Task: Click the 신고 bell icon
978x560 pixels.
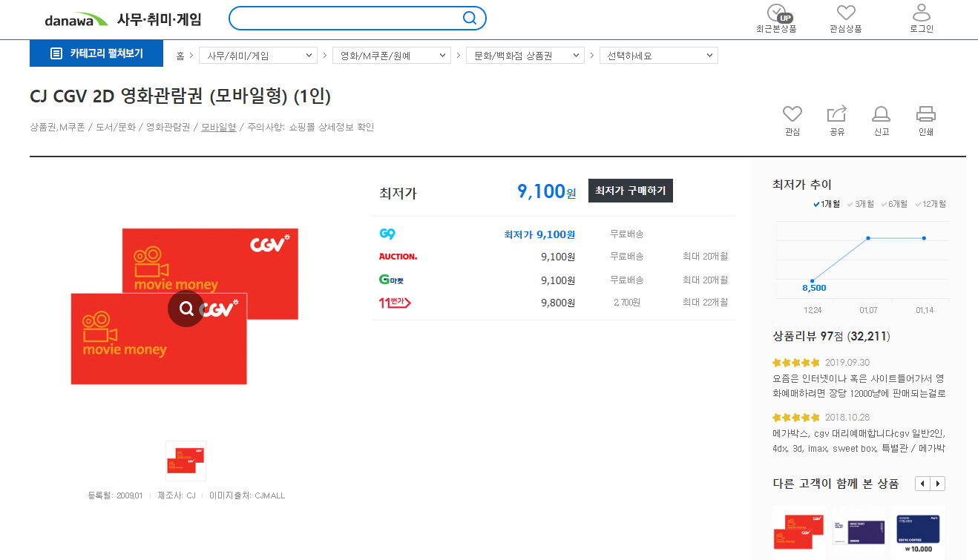Action: [881, 114]
